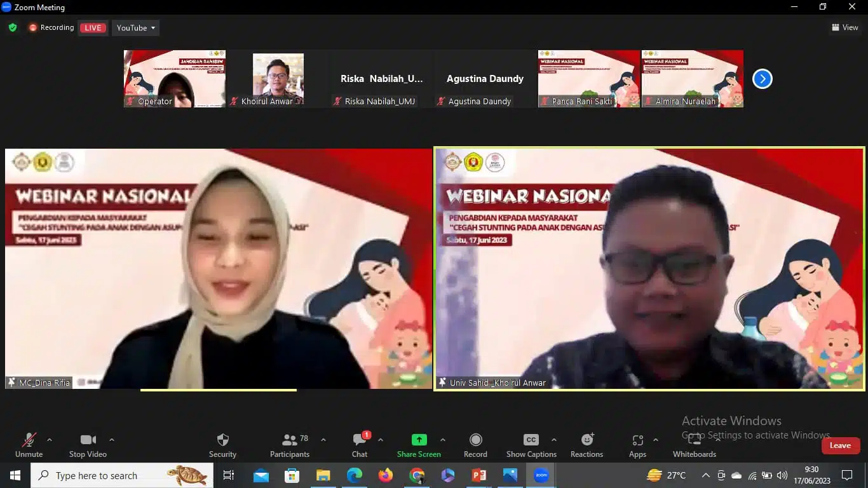Open Microsoft Edge from taskbar
The image size is (868, 488).
point(354,475)
